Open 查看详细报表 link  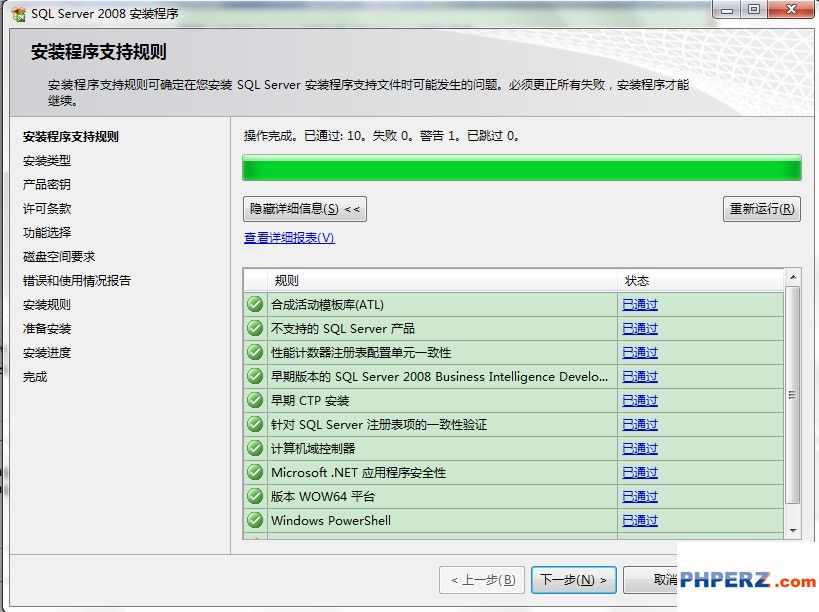[289, 238]
